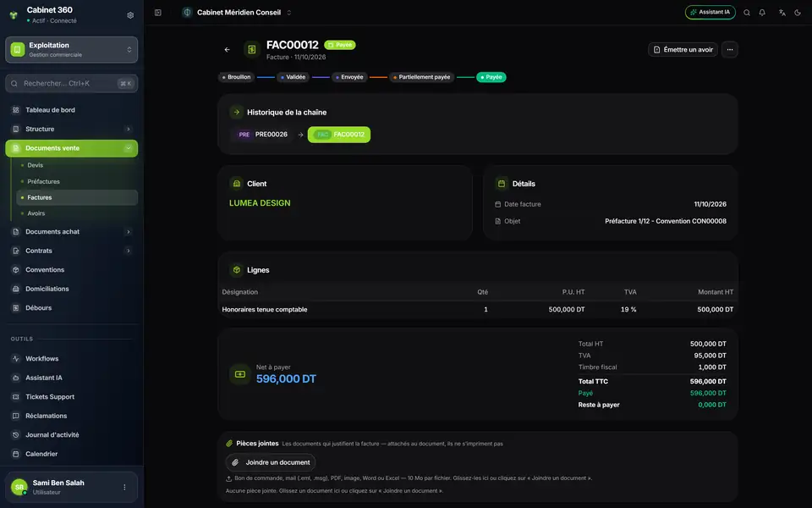This screenshot has height=508, width=812.
Task: Change language via the translate icon
Action: tap(782, 13)
